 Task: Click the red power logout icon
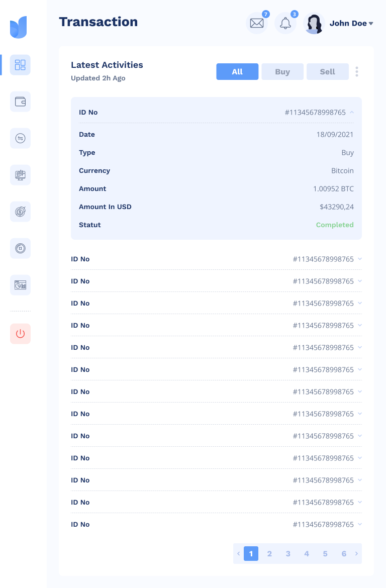tap(20, 334)
